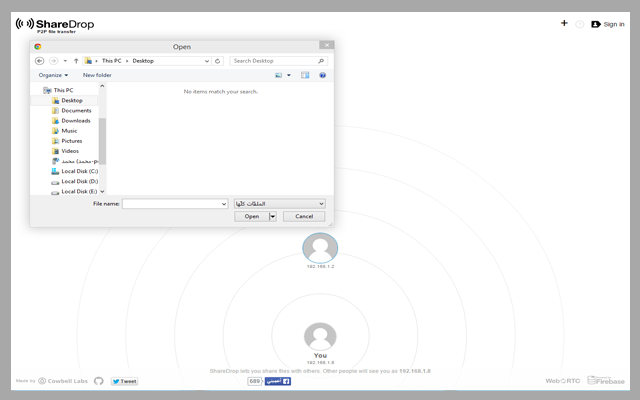Refresh the Desktop folder listing
Screen dimensions: 640x400
(218, 61)
